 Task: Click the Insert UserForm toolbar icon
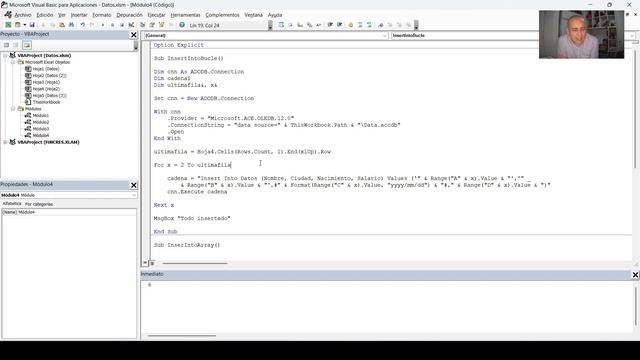(x=18, y=25)
